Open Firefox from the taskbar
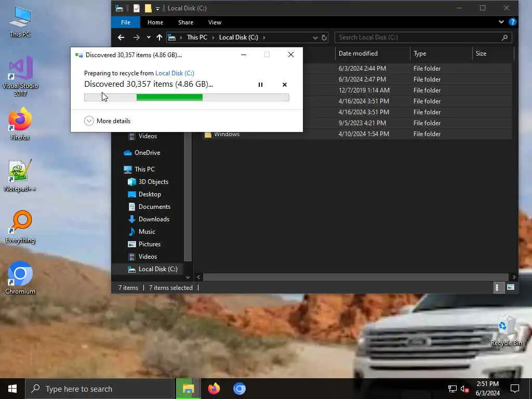This screenshot has height=399, width=532. (x=214, y=389)
